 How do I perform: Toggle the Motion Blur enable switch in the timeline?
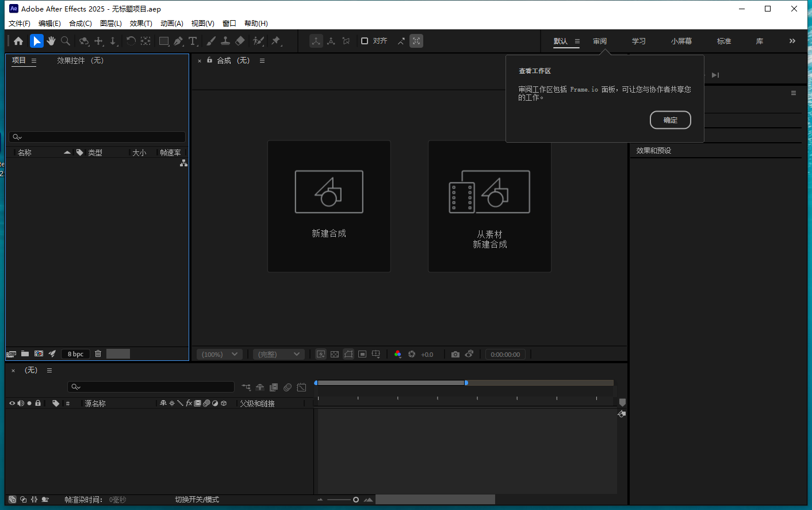click(288, 387)
